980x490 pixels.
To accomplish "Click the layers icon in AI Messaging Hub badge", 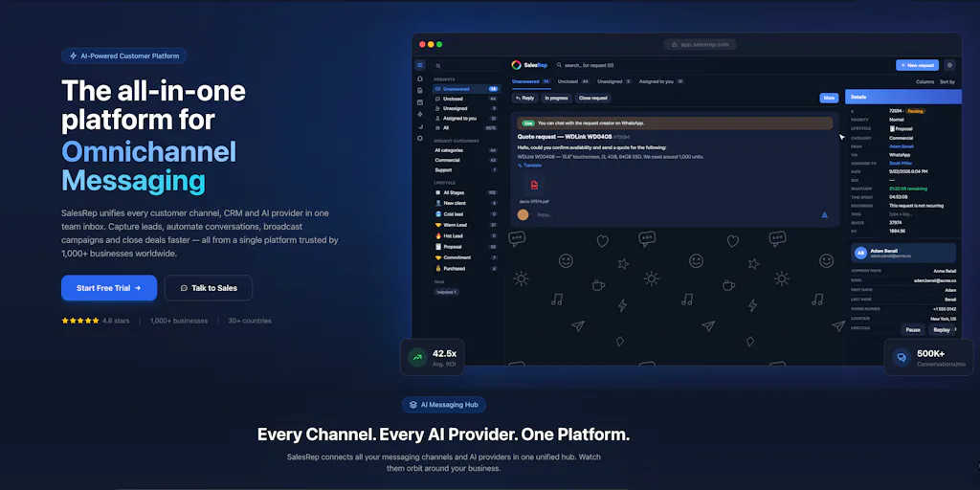I will 413,405.
